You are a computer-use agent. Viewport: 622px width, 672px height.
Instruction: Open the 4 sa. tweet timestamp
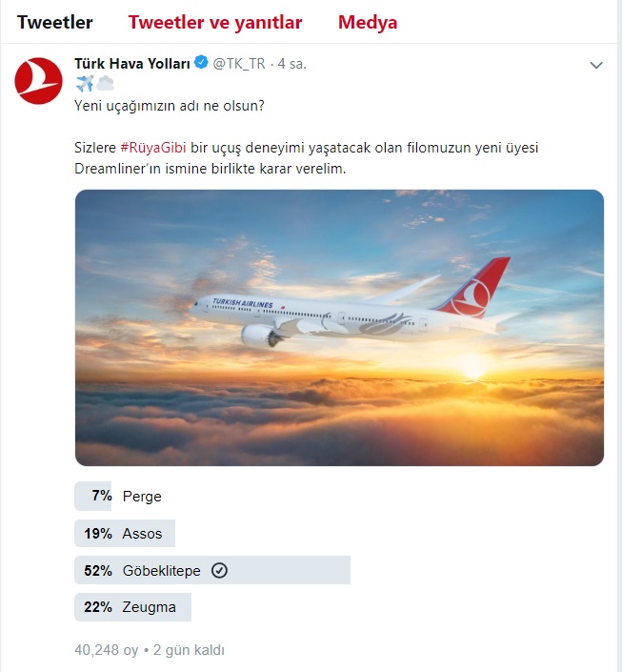[x=292, y=64]
